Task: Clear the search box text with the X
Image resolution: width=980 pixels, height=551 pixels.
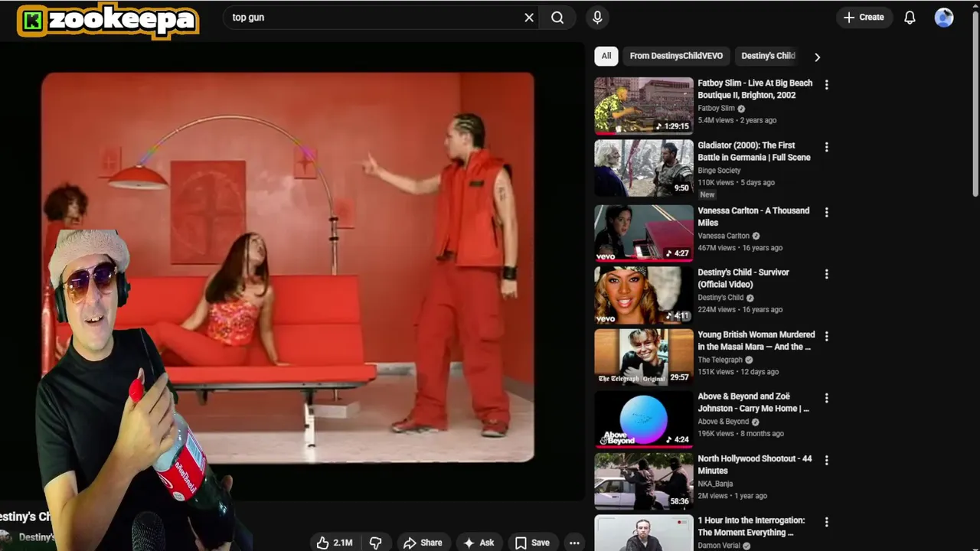Action: point(529,18)
